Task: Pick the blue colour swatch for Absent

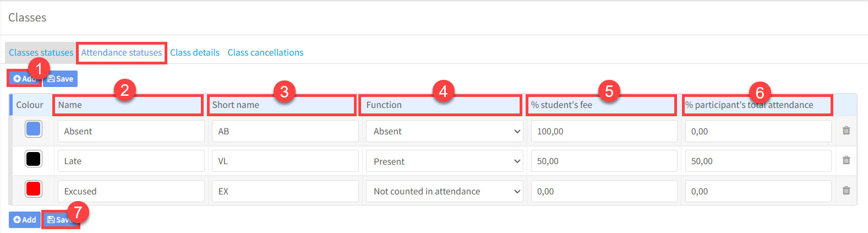Action: click(34, 129)
